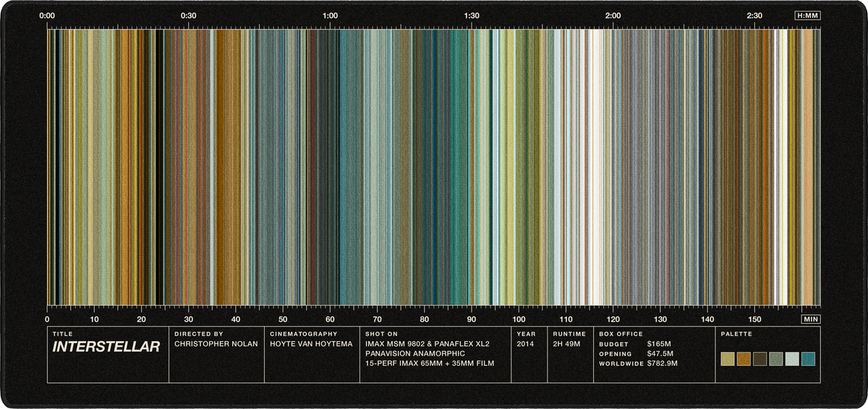868x409 pixels.
Task: Click the PALETTE heading
Action: pos(736,334)
